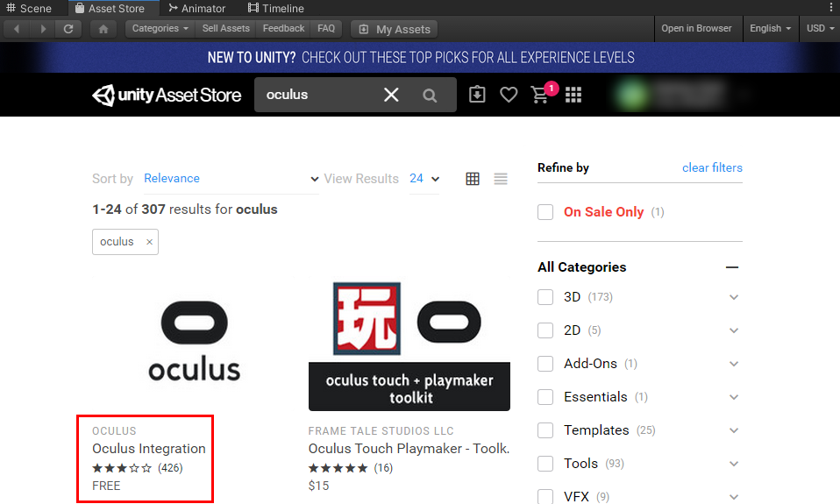Open the Oculus Integration asset thumbnail
Image resolution: width=840 pixels, height=504 pixels.
(x=194, y=344)
